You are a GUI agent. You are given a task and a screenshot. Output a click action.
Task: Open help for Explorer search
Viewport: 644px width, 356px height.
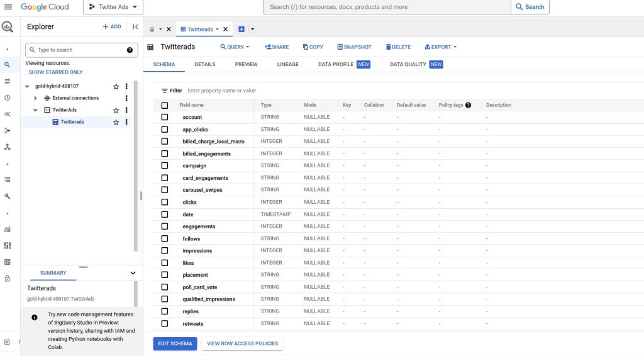pyautogui.click(x=130, y=50)
